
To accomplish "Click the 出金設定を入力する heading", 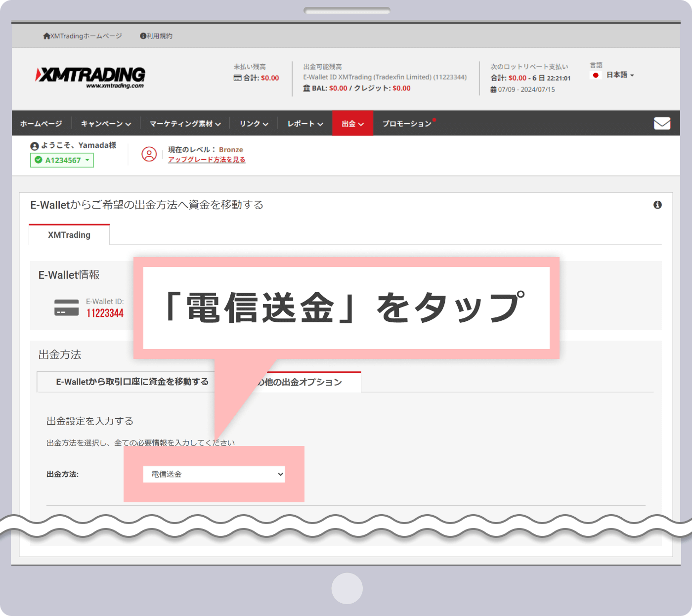I will (x=90, y=421).
